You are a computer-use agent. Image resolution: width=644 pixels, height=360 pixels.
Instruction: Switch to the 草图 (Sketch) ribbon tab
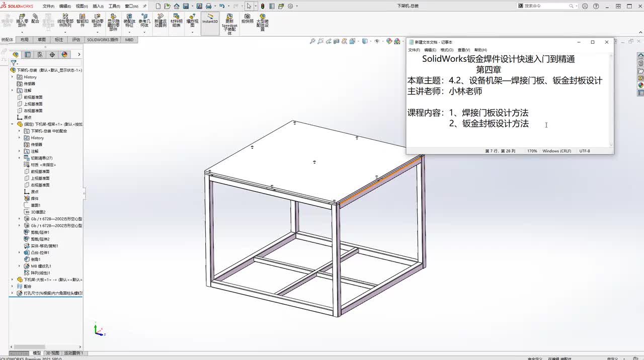[x=41, y=39]
